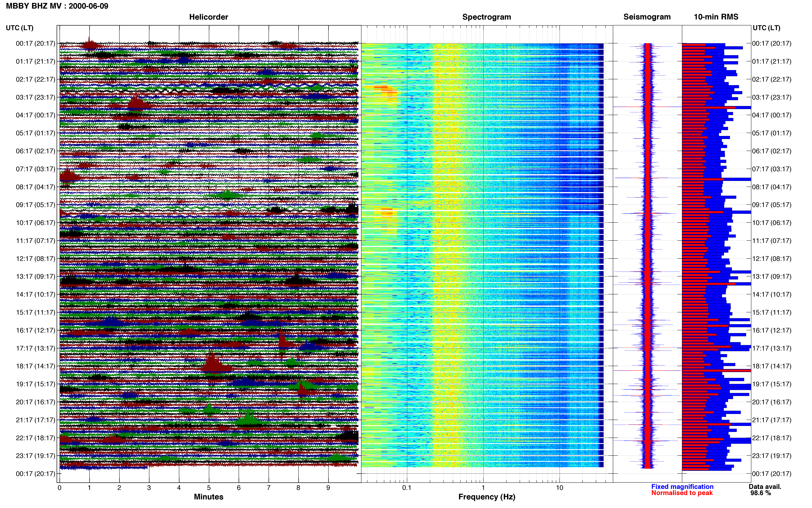The height and width of the screenshot is (508, 812).
Task: Click the '05:17 (01:17)' label next to Helicorder
Action: [x=36, y=133]
